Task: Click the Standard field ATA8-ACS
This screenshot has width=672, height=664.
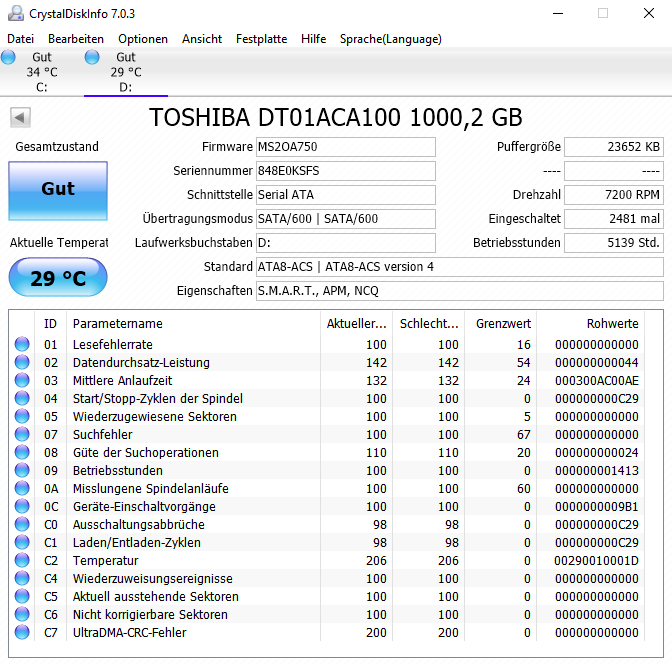Action: point(460,267)
